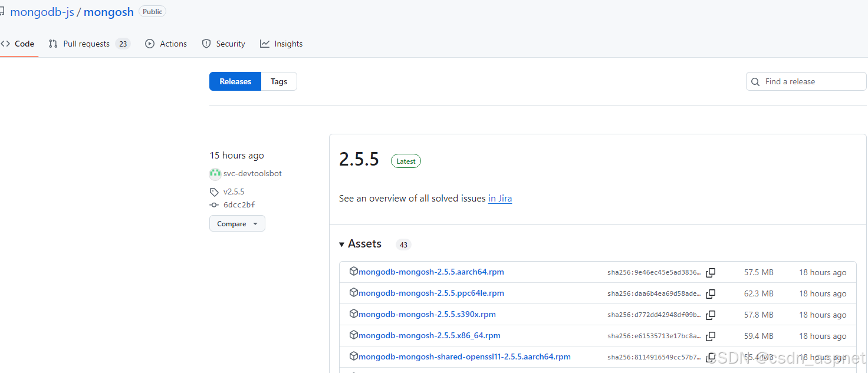Open the svc-devtoolsbot profile link

252,173
